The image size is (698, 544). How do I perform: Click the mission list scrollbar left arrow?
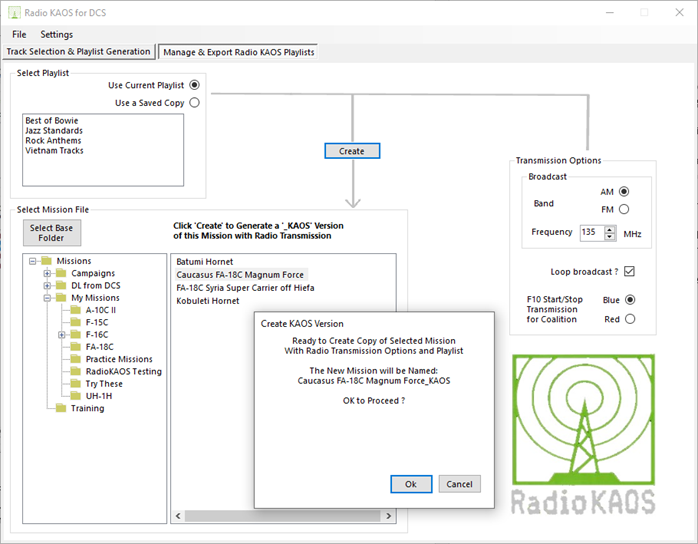(x=178, y=516)
